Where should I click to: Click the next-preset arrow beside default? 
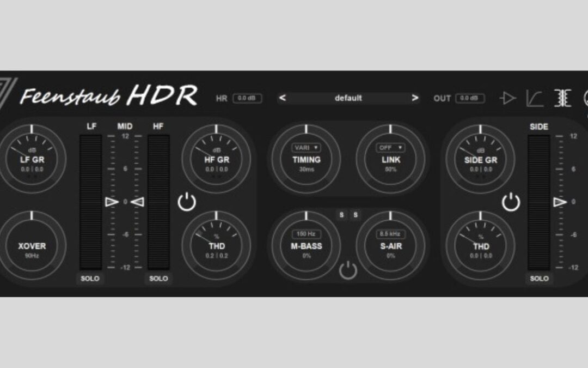[x=416, y=98]
